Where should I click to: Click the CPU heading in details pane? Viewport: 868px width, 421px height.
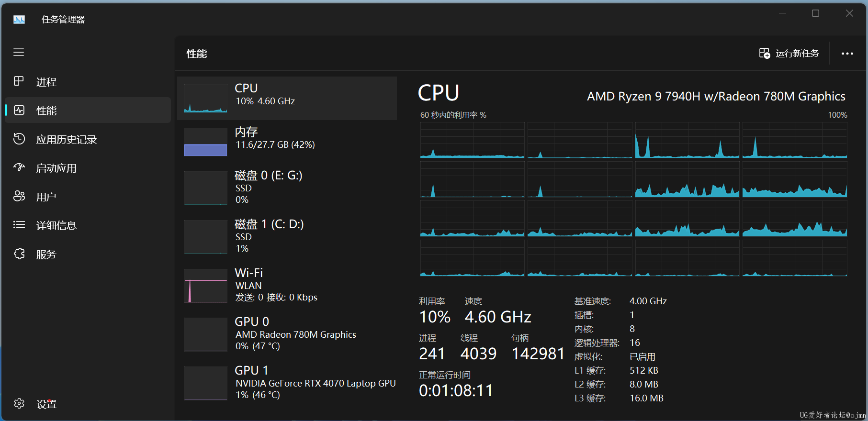click(439, 93)
